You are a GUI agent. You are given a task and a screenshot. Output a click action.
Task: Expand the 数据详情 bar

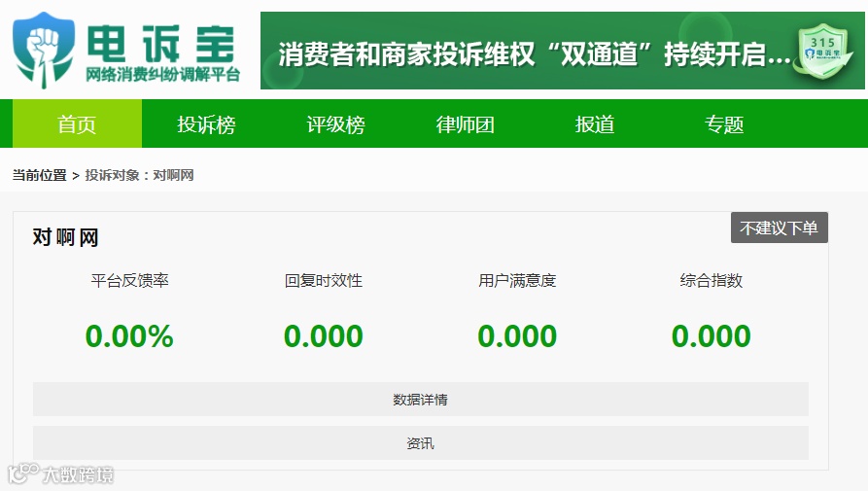(421, 399)
